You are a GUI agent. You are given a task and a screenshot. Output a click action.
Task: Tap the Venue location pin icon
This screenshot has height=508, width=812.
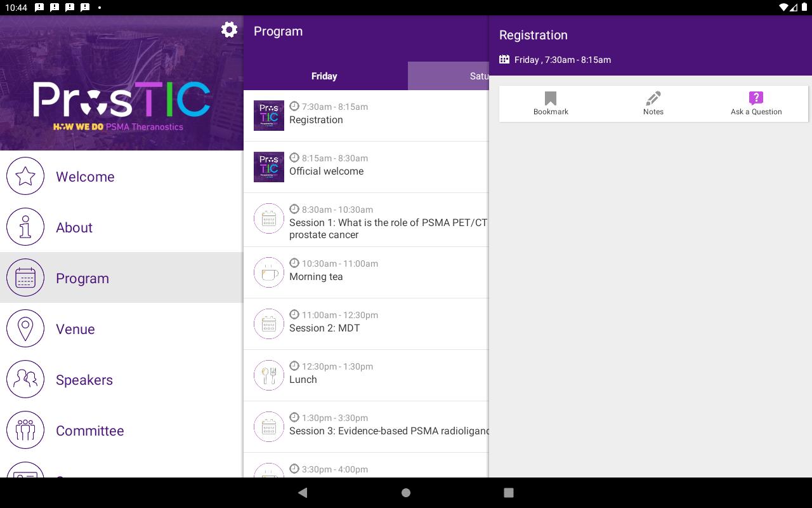pos(25,328)
